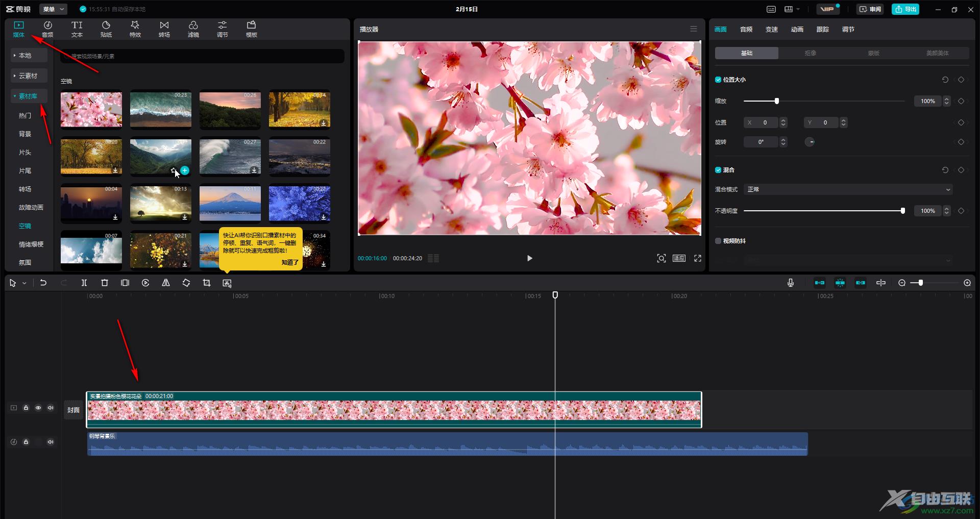The height and width of the screenshot is (519, 980).
Task: Toggle preview axis in timeline toolbar
Action: (x=881, y=283)
